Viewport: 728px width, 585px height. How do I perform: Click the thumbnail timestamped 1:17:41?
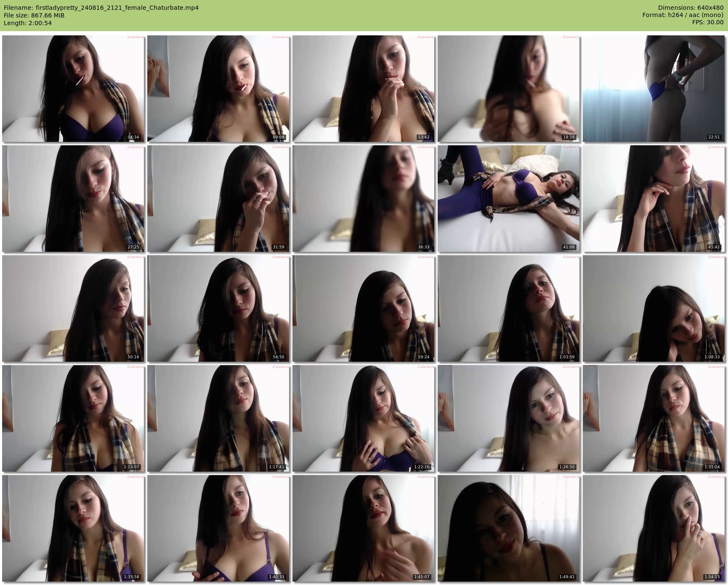click(x=218, y=418)
